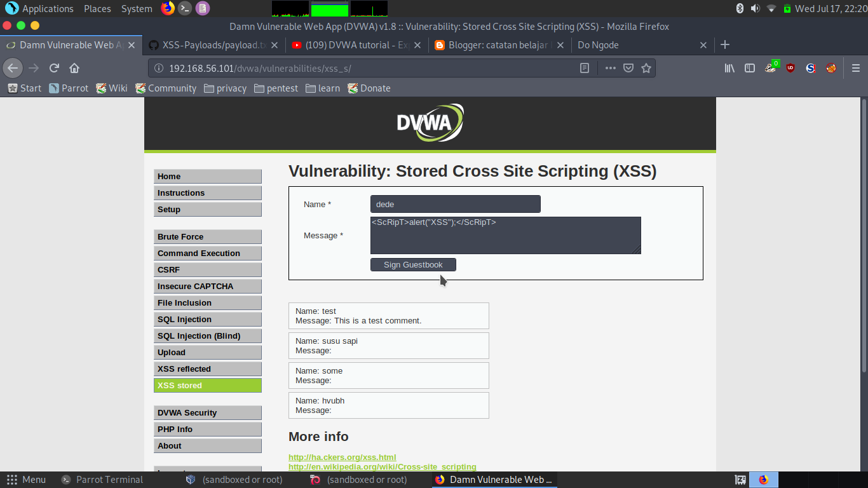The width and height of the screenshot is (868, 488).
Task: Show site information icon in address bar
Action: (158, 68)
